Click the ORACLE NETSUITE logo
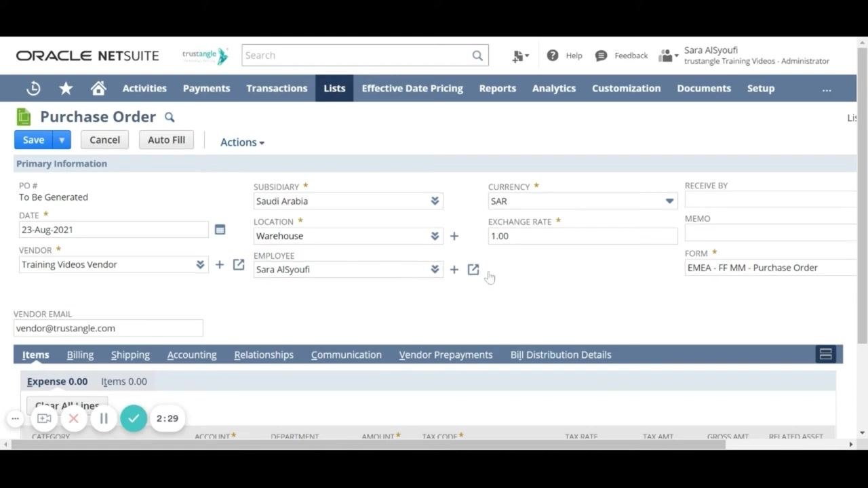This screenshot has width=868, height=488. click(87, 56)
